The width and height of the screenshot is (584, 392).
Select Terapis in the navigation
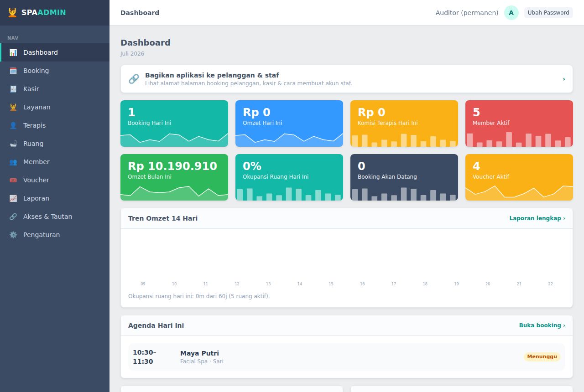55,125
